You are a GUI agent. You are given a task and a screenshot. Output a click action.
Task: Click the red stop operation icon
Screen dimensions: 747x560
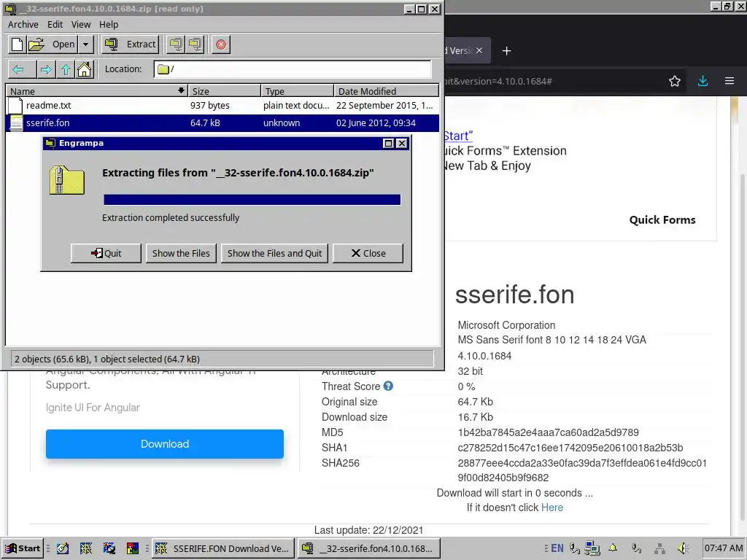point(221,44)
